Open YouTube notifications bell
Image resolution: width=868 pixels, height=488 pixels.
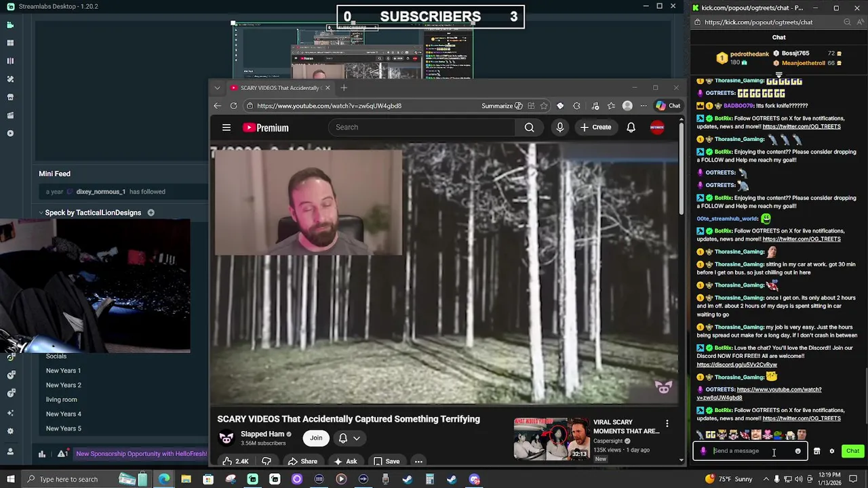(x=631, y=127)
